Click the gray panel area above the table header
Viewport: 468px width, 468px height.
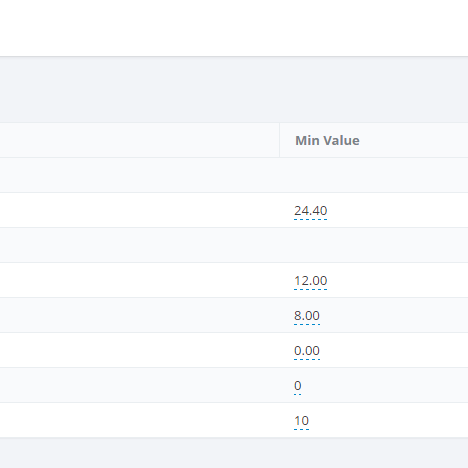tap(234, 90)
